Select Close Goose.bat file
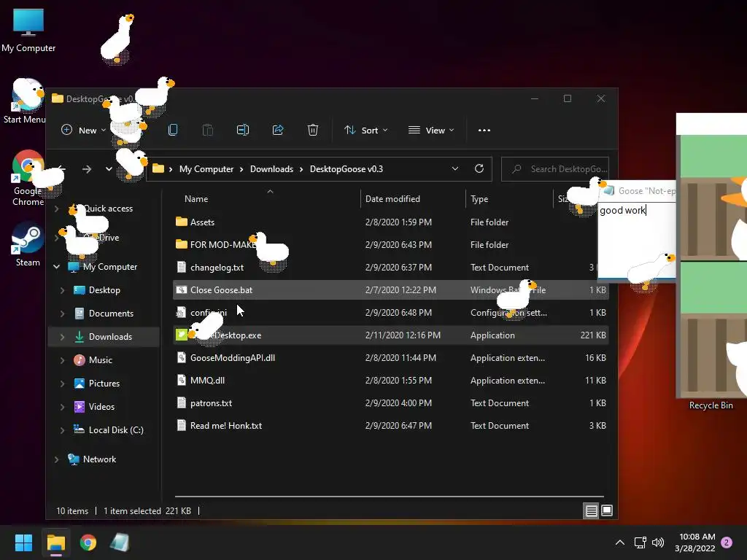Viewport: 747px width, 560px height. pos(391,290)
